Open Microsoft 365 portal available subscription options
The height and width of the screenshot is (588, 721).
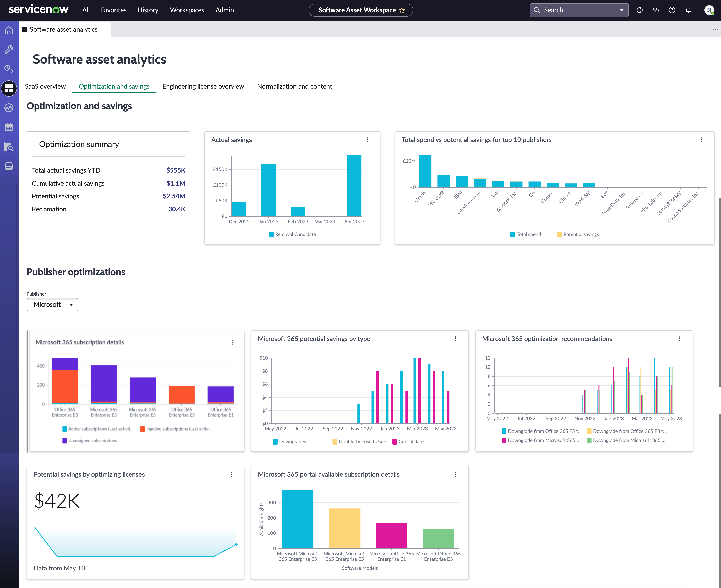456,475
